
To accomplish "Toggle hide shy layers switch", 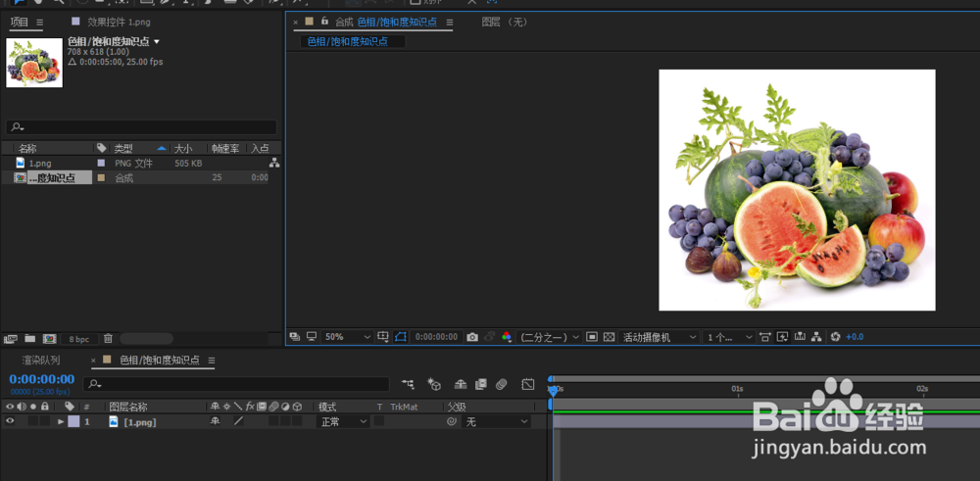I will [461, 384].
